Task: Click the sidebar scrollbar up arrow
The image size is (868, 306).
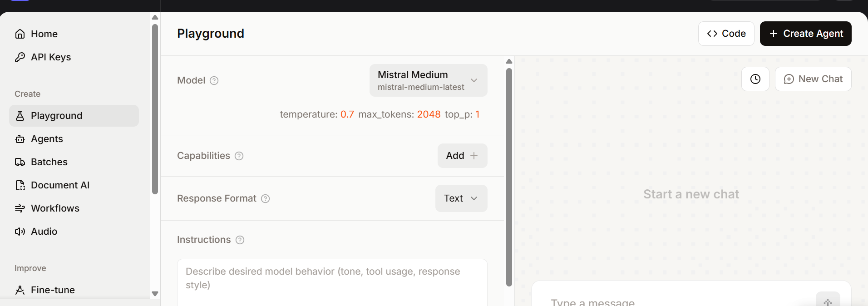Action: (x=155, y=17)
